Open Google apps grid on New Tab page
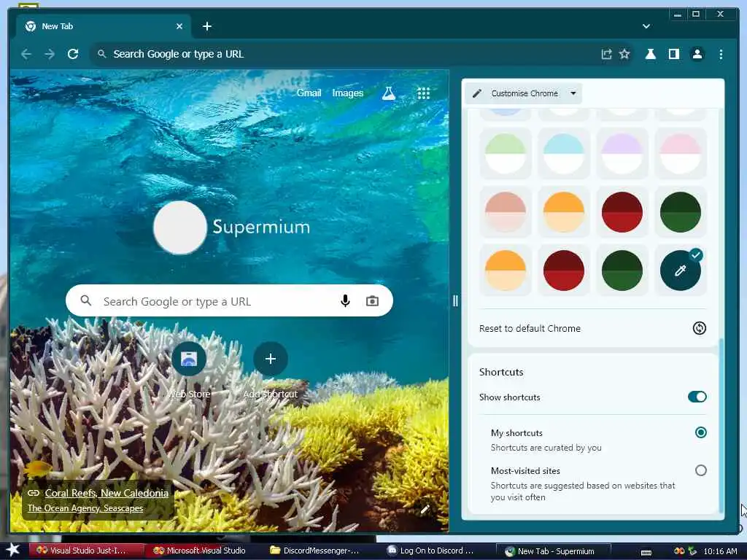Screen dimensions: 747x560 (x=424, y=93)
